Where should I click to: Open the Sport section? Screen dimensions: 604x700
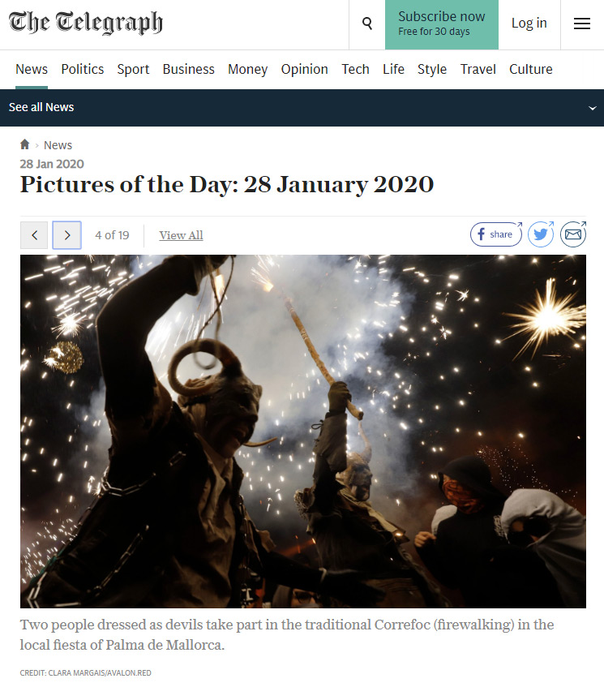(x=133, y=69)
